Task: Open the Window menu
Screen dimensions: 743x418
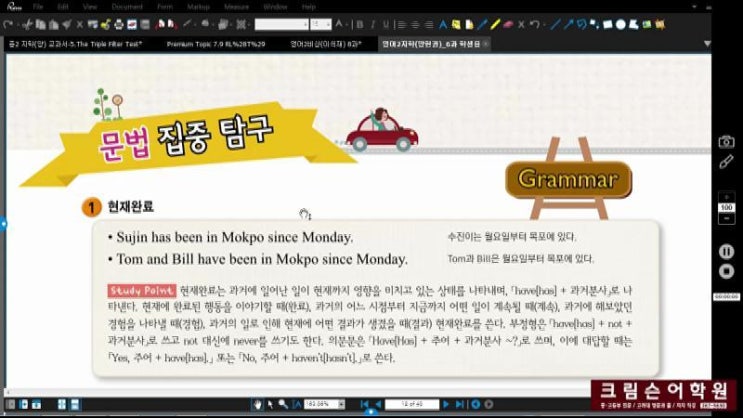Action: click(x=275, y=7)
